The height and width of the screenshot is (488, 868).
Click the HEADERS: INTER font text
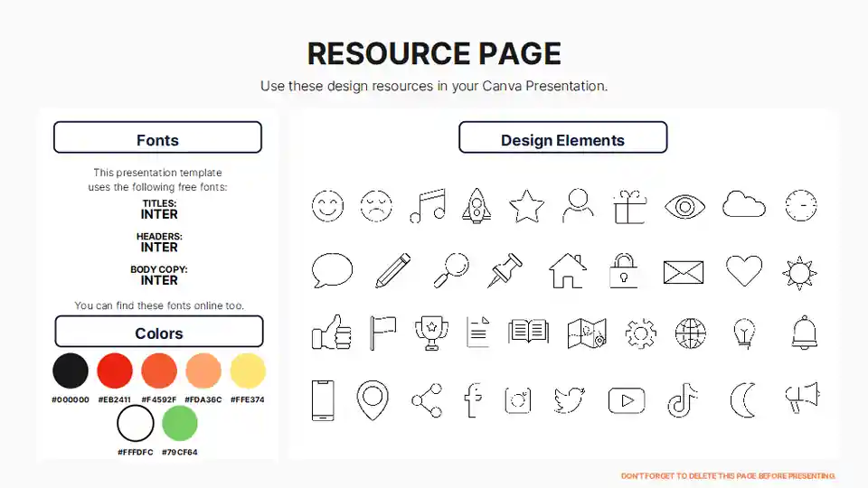coord(159,243)
